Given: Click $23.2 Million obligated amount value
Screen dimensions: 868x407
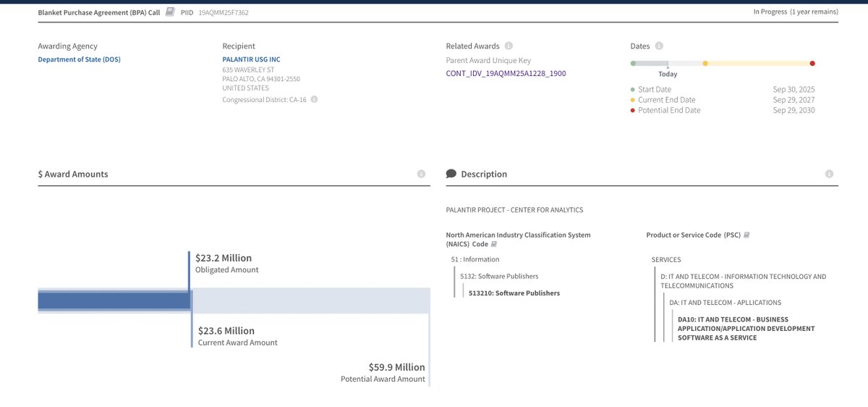Looking at the screenshot, I should click(x=224, y=258).
